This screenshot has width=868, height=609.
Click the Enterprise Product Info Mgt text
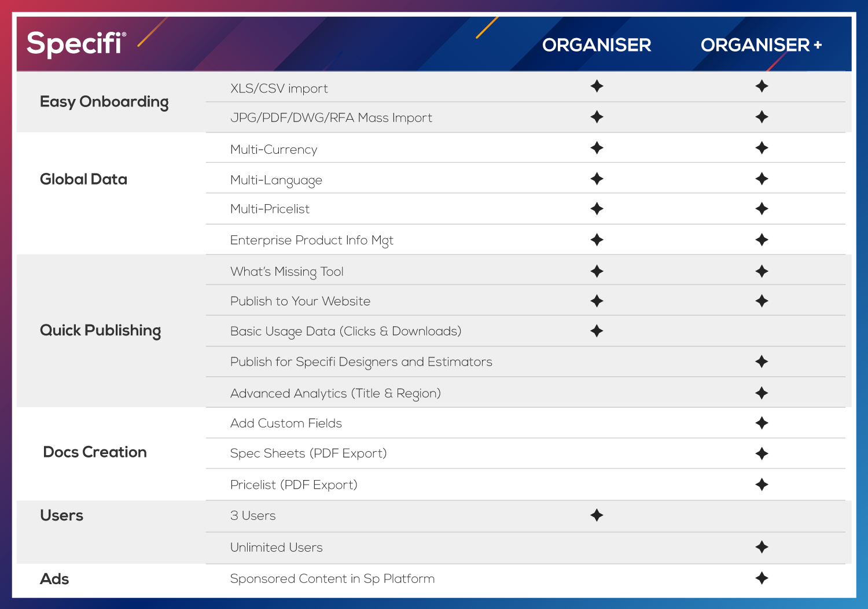coord(311,241)
